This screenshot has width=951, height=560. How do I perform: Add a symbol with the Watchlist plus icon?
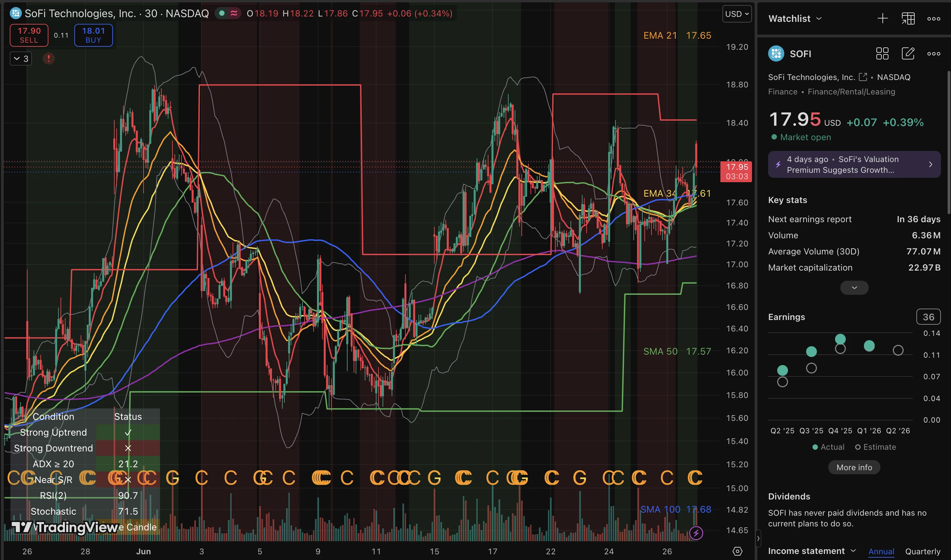(x=882, y=18)
